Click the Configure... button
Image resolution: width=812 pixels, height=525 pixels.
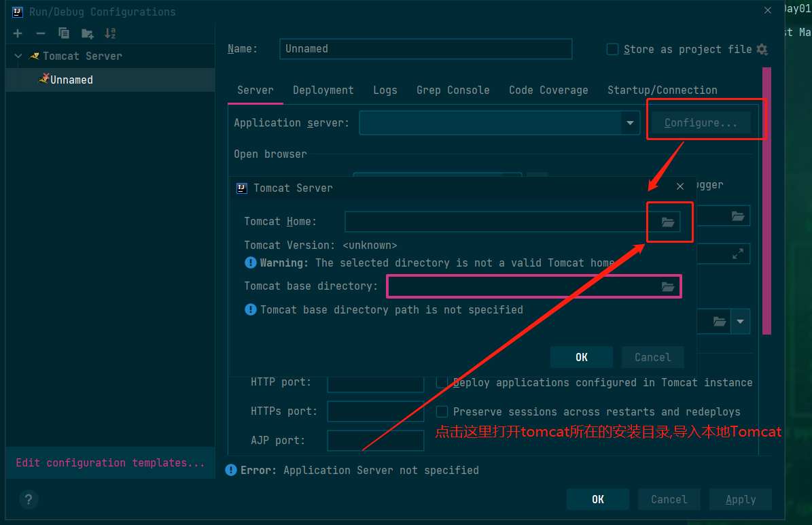pyautogui.click(x=701, y=123)
